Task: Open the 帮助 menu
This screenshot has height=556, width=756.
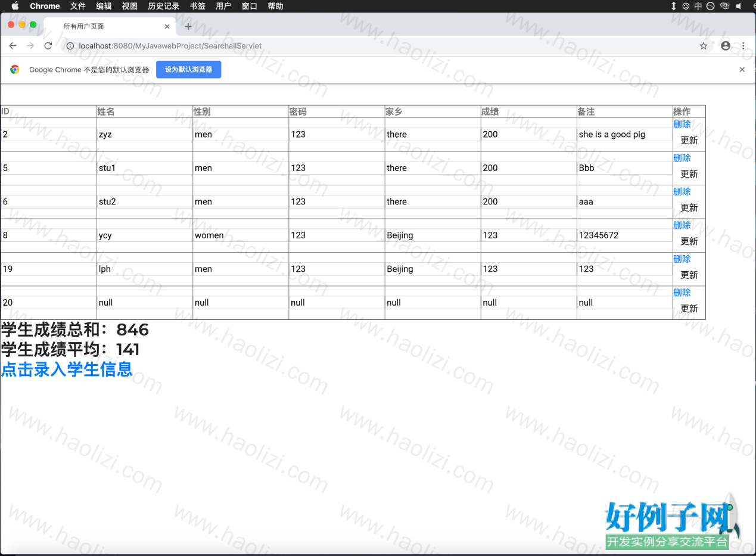Action: tap(276, 6)
